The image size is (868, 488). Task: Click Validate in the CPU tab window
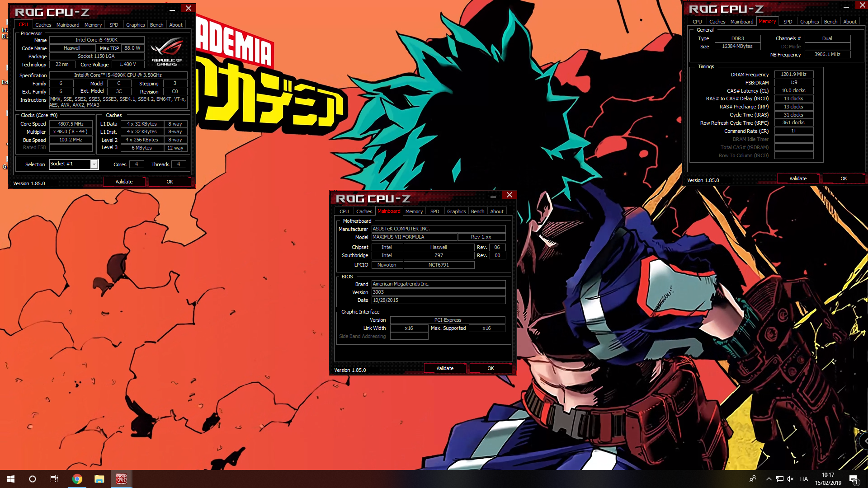(124, 182)
